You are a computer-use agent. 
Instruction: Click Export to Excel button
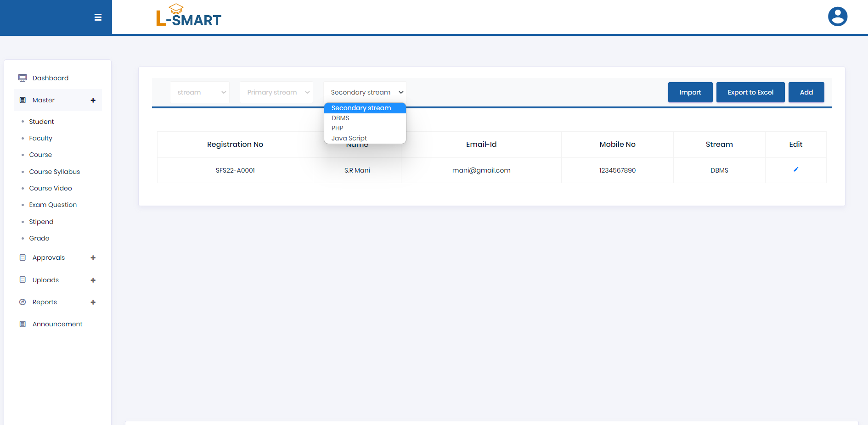pos(750,92)
